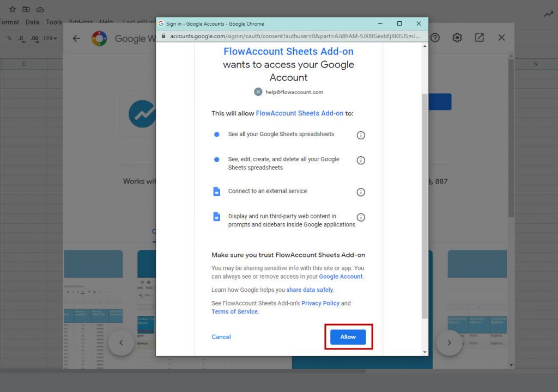Click the 'share data safely' link
Viewport: 558px width, 392px height.
click(310, 290)
